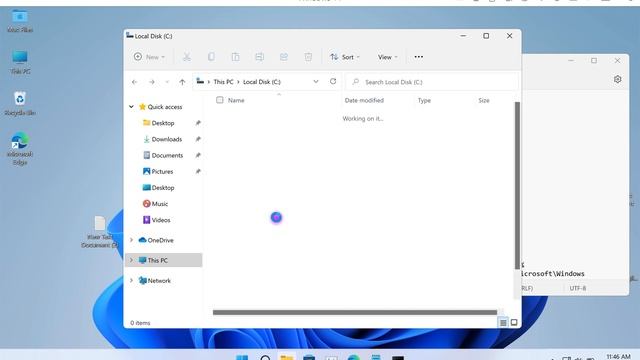The width and height of the screenshot is (640, 360).
Task: Click the horizontal scrollbar under file list
Action: coord(355,313)
